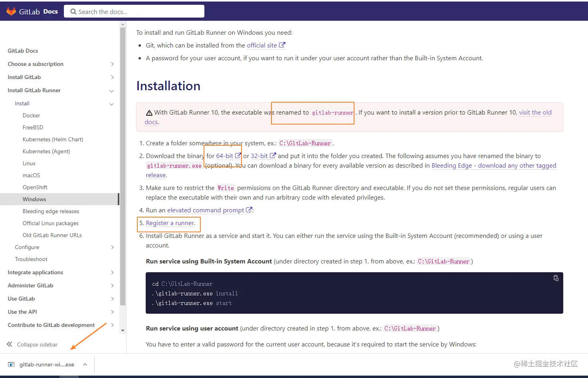The image size is (588, 378).
Task: Click external link icon after 64-bit
Action: coord(238,156)
